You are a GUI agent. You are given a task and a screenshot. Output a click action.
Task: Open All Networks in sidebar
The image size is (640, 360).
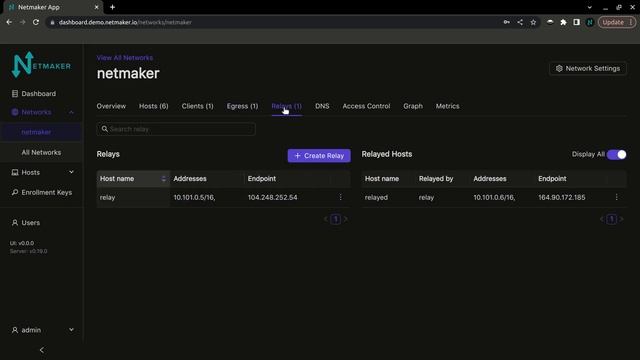pyautogui.click(x=41, y=152)
